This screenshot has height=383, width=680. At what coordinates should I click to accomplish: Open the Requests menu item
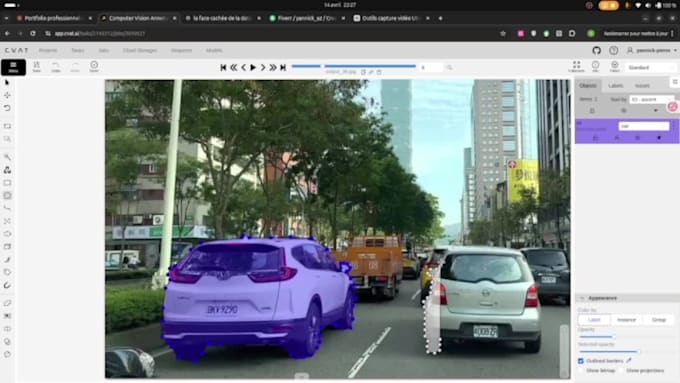point(181,50)
